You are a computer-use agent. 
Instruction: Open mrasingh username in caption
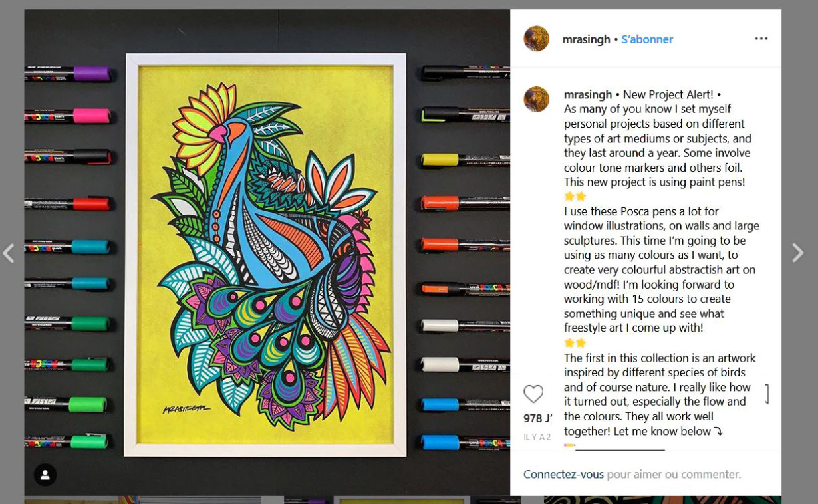588,94
